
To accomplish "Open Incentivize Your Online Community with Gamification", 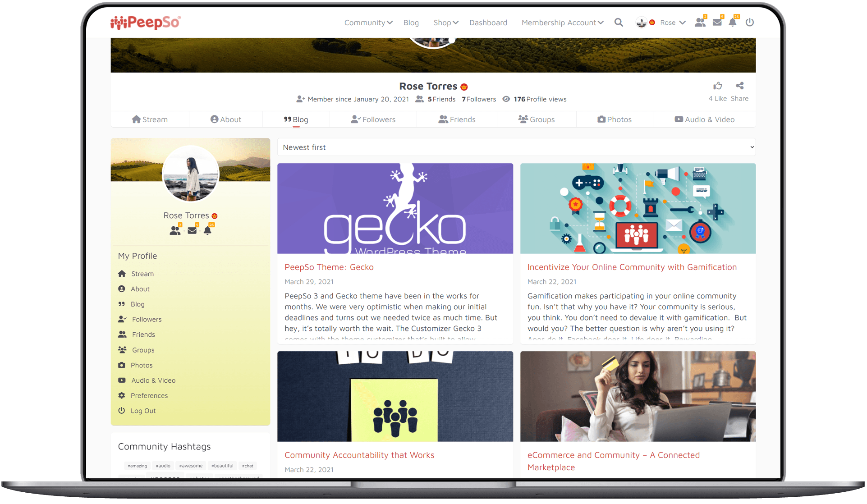I will (632, 267).
